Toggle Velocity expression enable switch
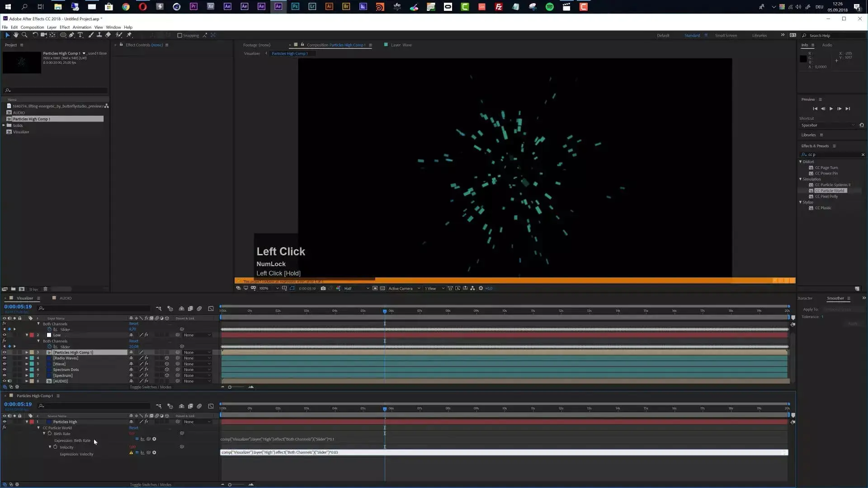Image resolution: width=868 pixels, height=488 pixels. (x=137, y=453)
